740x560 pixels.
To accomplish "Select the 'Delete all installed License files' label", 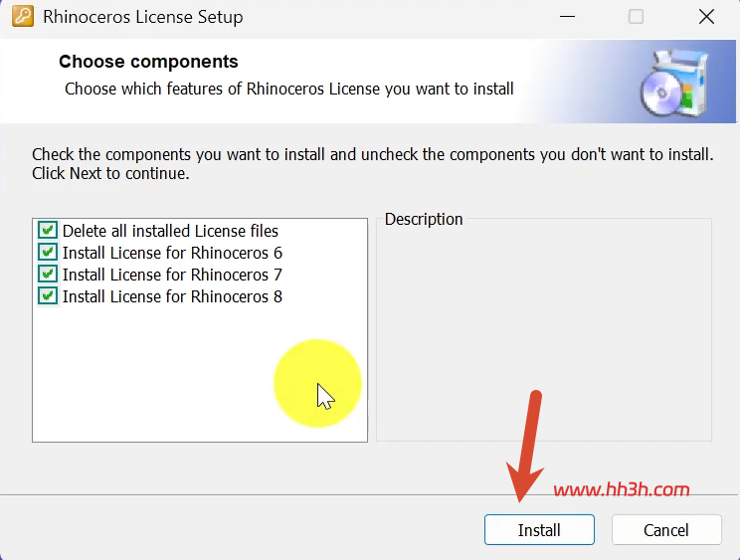I will click(x=170, y=231).
